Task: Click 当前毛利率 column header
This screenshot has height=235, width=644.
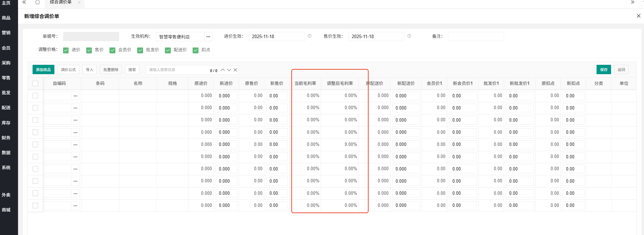Action: click(305, 84)
